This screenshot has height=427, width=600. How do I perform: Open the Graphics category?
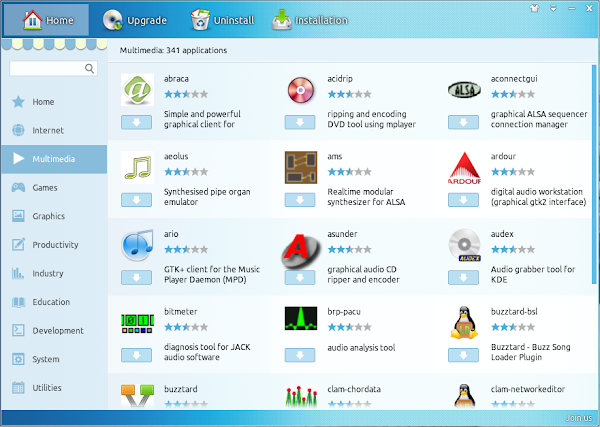[54, 216]
